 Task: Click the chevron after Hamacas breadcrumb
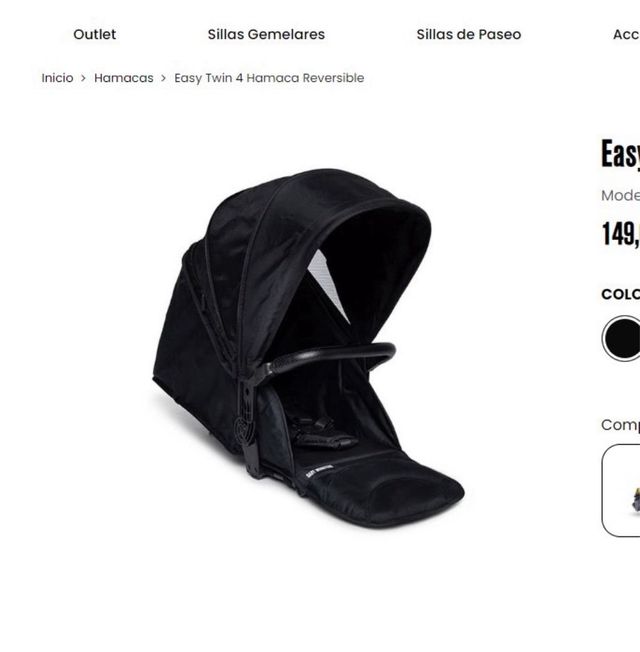(x=163, y=78)
